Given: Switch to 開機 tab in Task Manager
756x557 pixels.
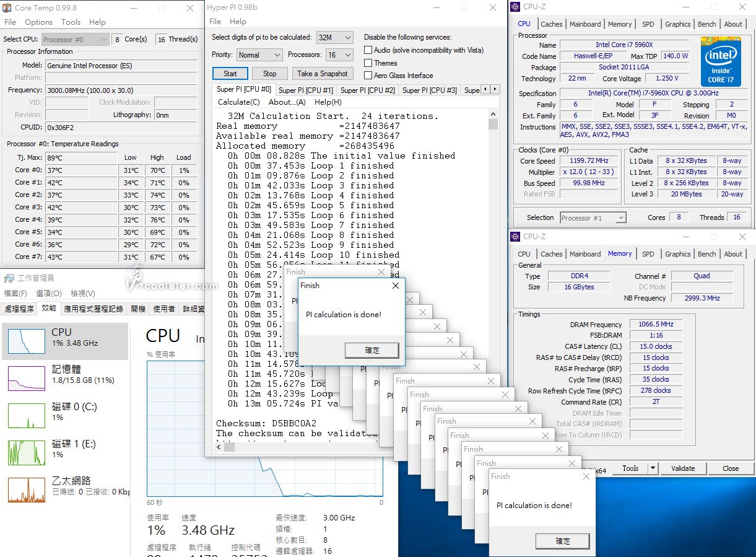Looking at the screenshot, I should tap(138, 309).
